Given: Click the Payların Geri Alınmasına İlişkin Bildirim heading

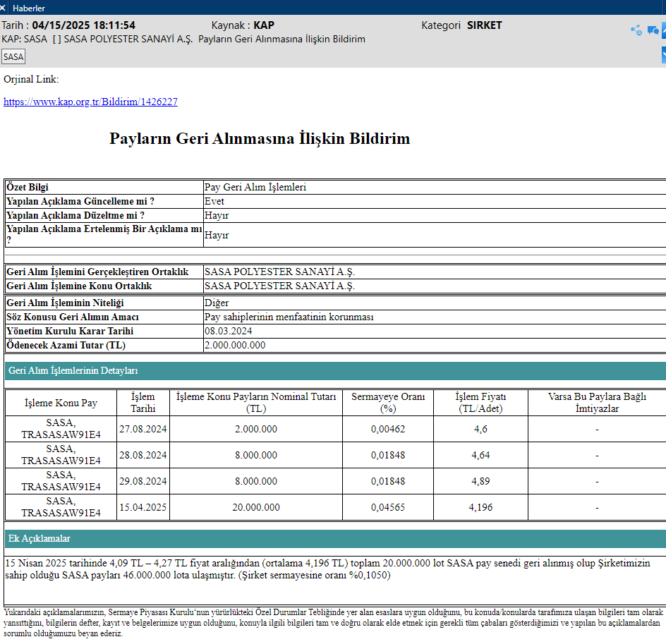Looking at the screenshot, I should click(x=260, y=138).
